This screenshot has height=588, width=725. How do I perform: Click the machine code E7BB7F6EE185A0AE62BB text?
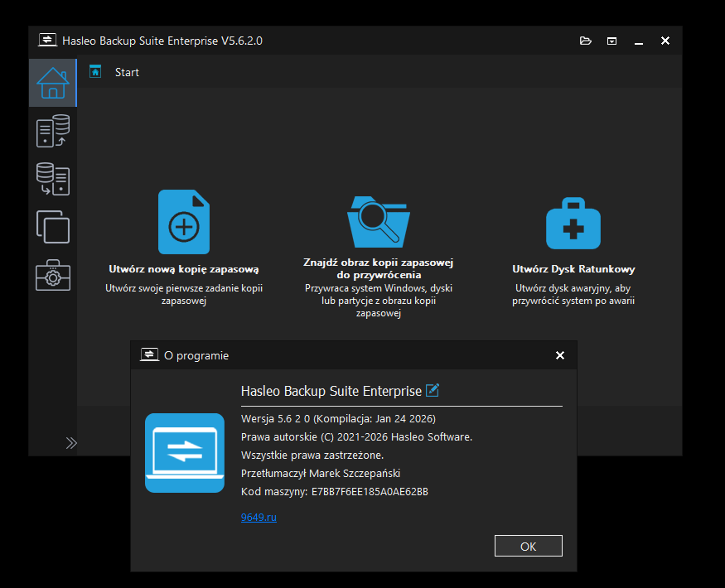(x=370, y=492)
